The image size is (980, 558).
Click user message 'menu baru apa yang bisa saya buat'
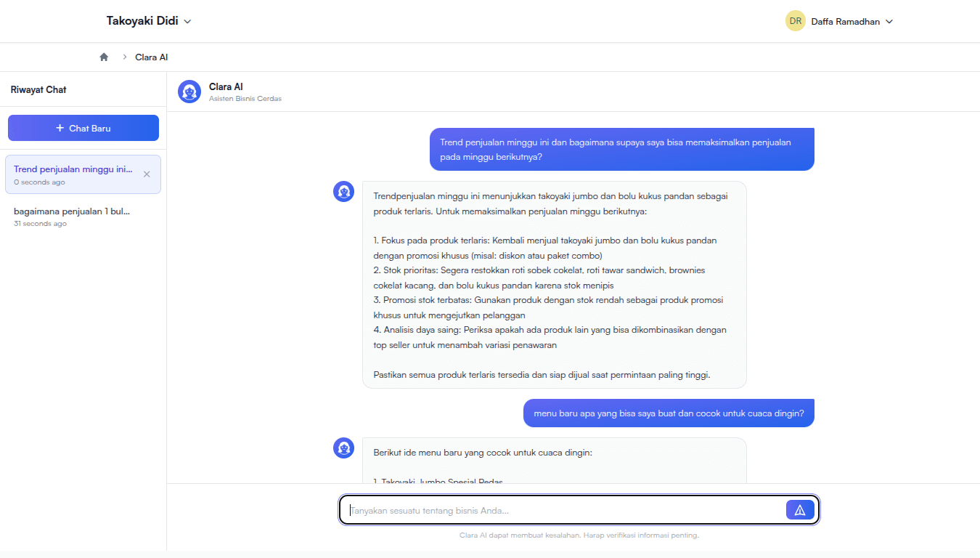point(669,413)
